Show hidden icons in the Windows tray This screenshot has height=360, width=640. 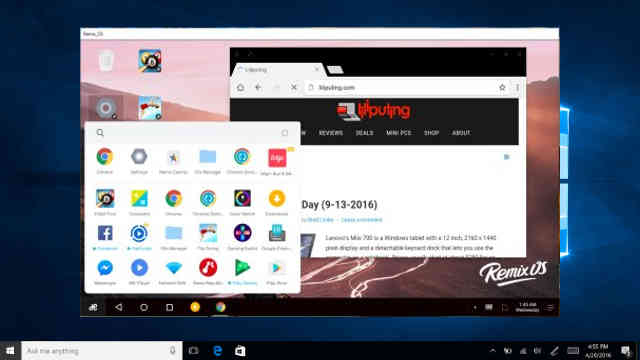[493, 351]
